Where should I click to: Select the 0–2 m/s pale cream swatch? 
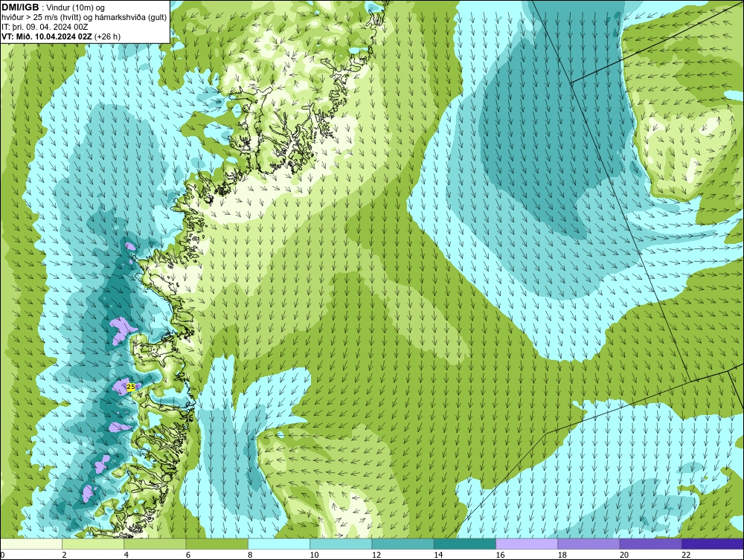[31, 544]
